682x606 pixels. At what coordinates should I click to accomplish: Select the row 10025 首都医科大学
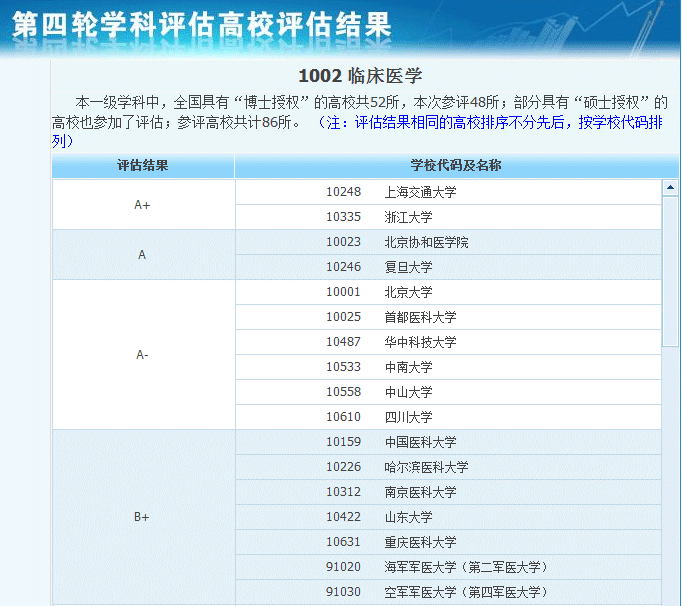pos(448,317)
